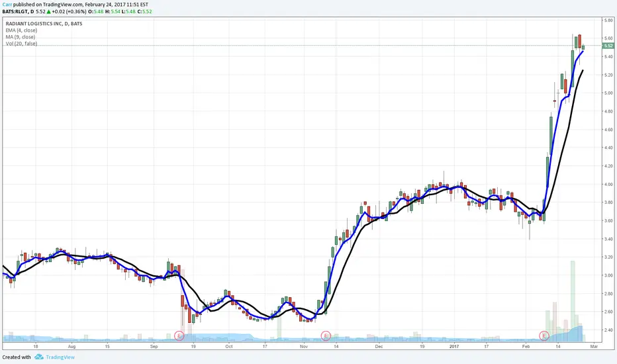The width and height of the screenshot is (617, 364).
Task: Click the 'O:5.48' open value in header
Action: [95, 12]
